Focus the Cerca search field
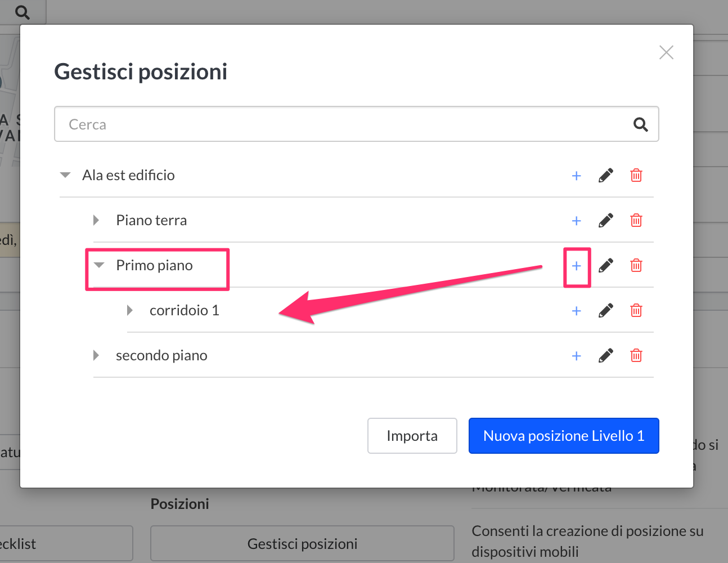Image resolution: width=728 pixels, height=563 pixels. click(357, 124)
